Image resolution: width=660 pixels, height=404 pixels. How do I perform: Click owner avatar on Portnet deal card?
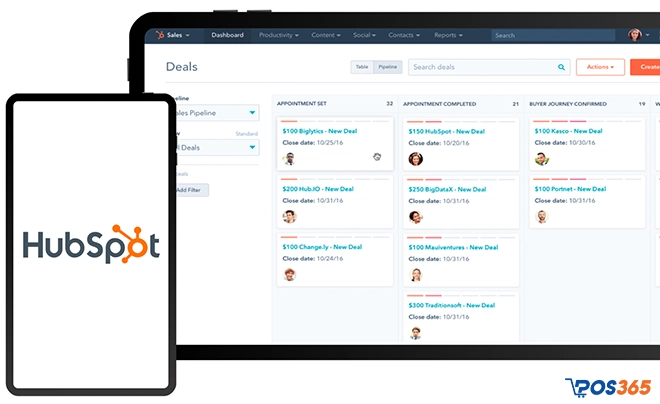tap(542, 217)
